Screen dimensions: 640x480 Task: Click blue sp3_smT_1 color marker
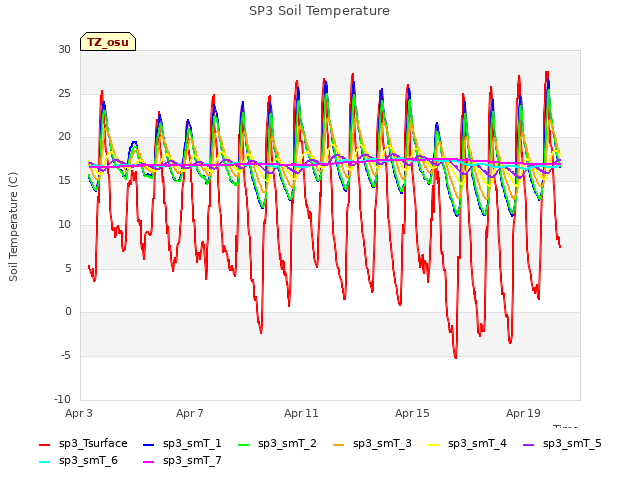tap(149, 444)
